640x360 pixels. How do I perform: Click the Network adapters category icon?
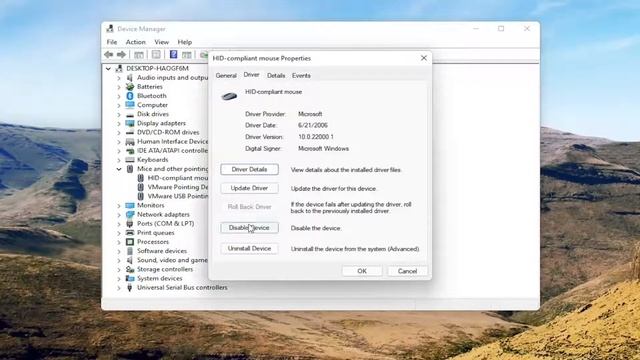point(130,214)
